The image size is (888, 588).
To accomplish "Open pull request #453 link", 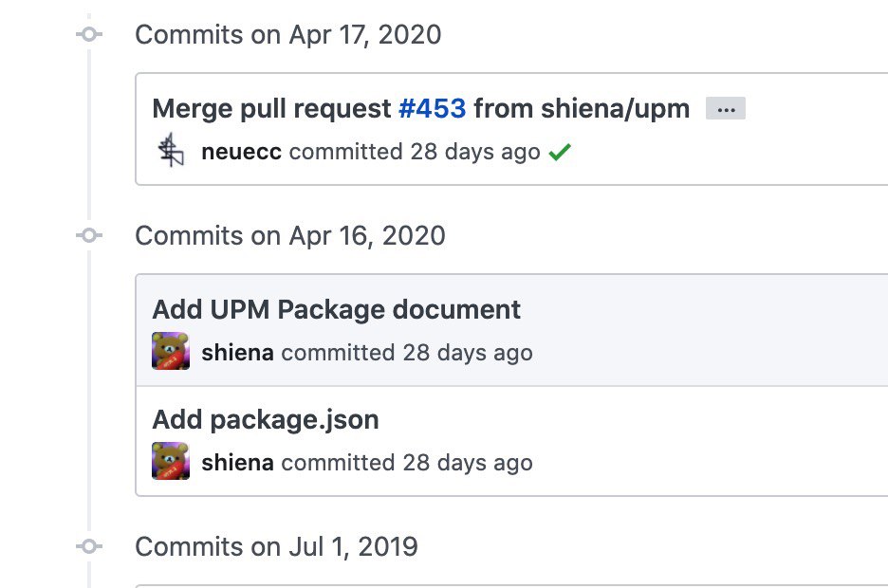I will (x=432, y=108).
